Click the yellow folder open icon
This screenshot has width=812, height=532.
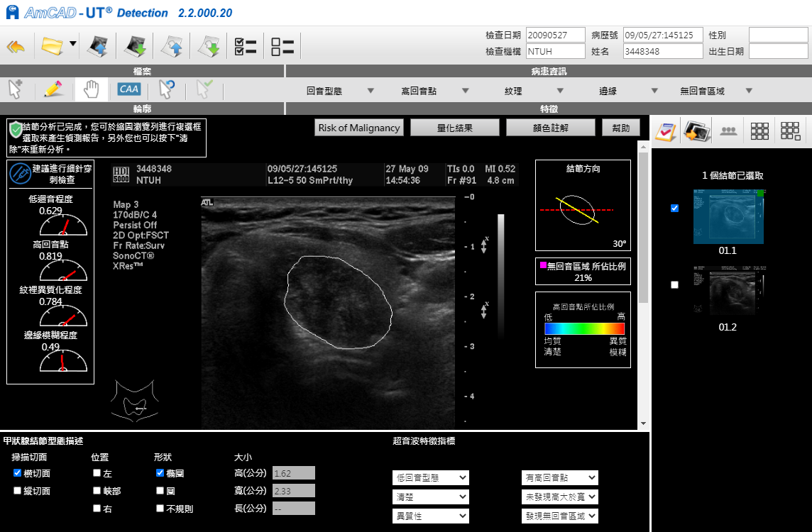[52, 47]
